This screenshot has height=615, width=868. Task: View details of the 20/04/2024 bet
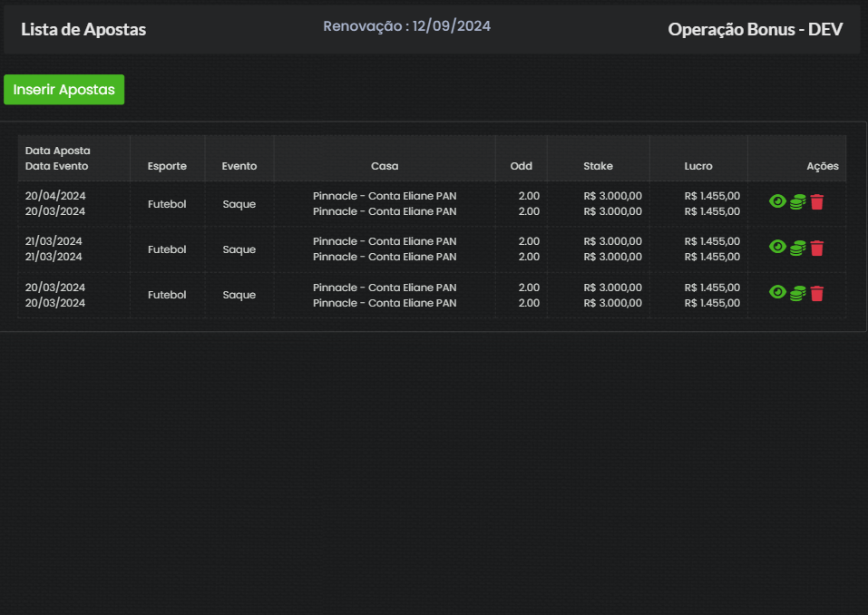click(x=777, y=201)
